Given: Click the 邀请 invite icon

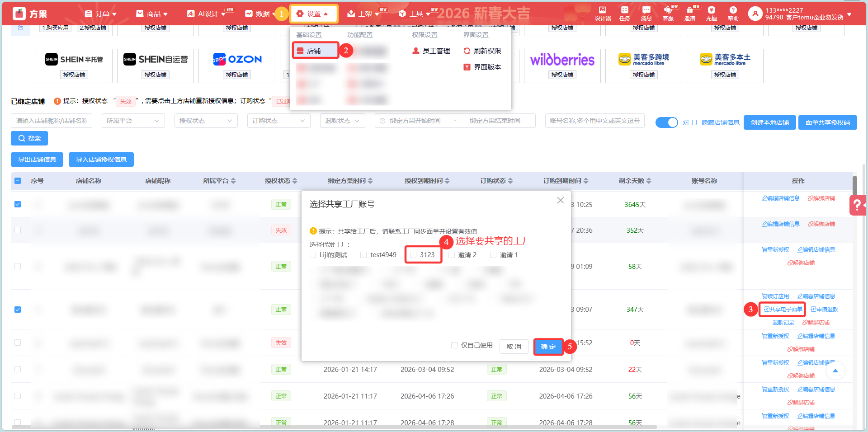Looking at the screenshot, I should [x=690, y=14].
